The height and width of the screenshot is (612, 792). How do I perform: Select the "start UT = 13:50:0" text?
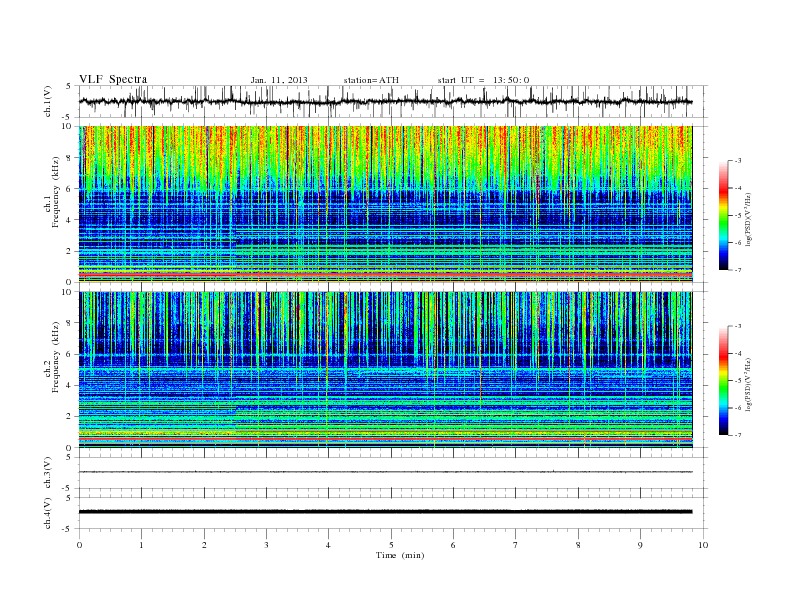pyautogui.click(x=483, y=80)
